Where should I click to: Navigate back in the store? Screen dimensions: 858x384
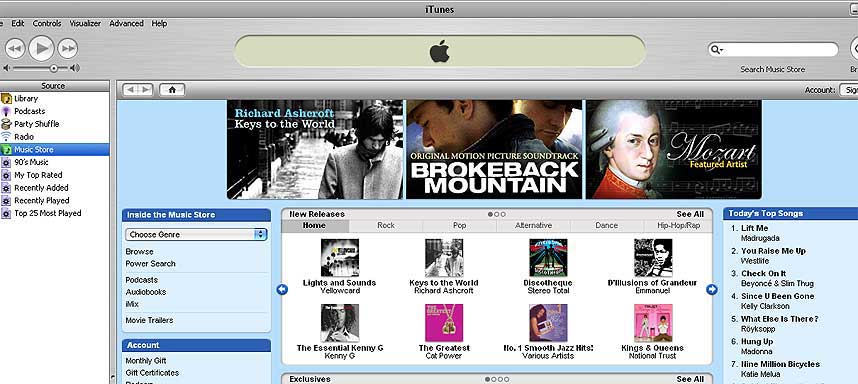tap(130, 90)
